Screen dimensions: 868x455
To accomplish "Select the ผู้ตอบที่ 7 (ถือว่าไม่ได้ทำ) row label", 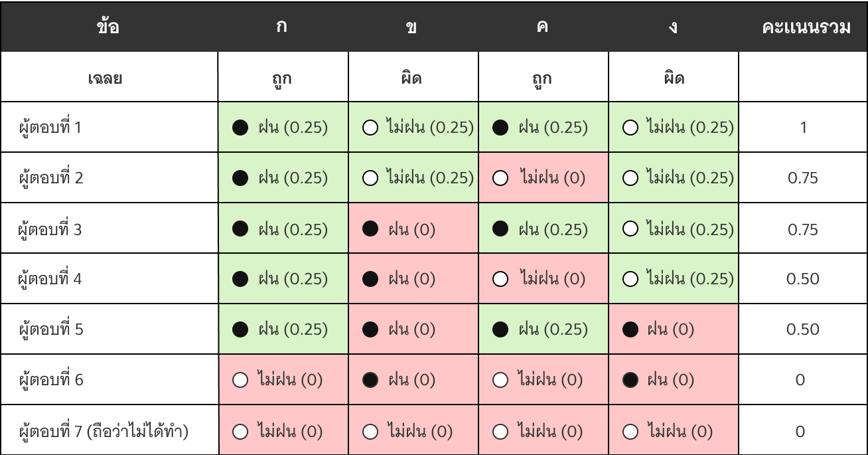I will coord(104,432).
